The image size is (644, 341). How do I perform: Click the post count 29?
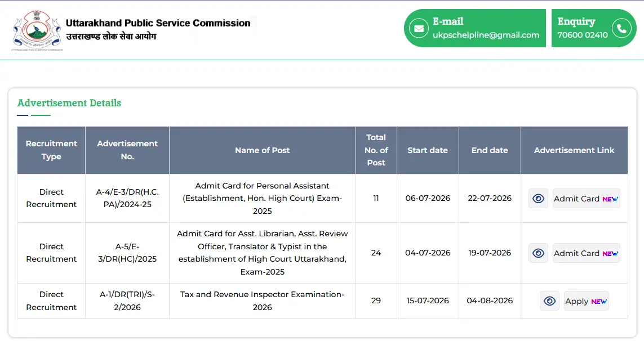(376, 301)
